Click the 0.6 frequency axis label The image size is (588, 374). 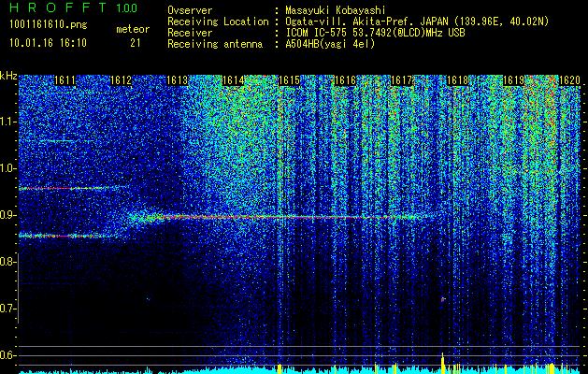tap(8, 355)
